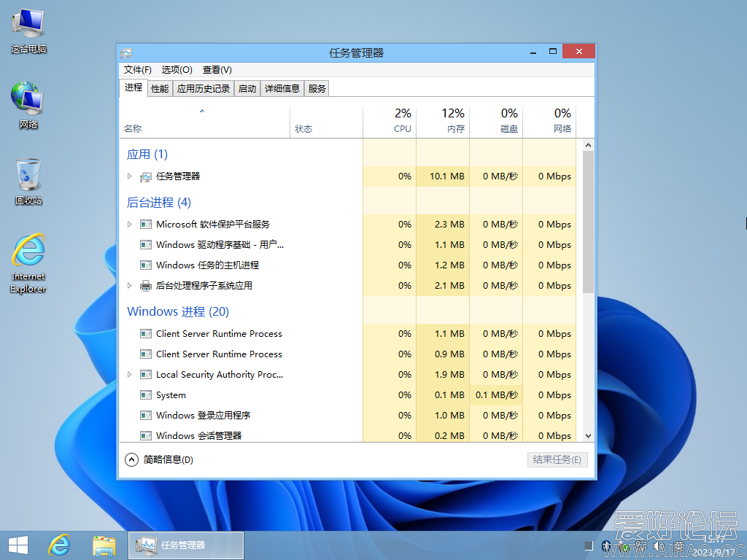Image resolution: width=747 pixels, height=560 pixels.
Task: Click the 结束任务 button
Action: [557, 460]
